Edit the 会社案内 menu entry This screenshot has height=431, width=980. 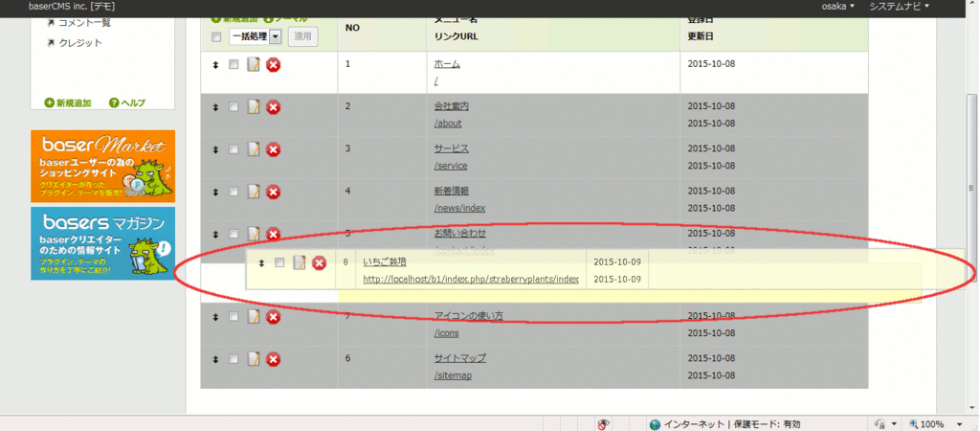(253, 107)
